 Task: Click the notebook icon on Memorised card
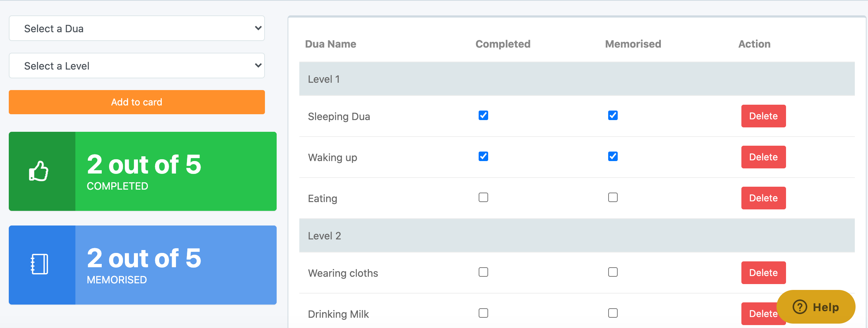pyautogui.click(x=40, y=264)
